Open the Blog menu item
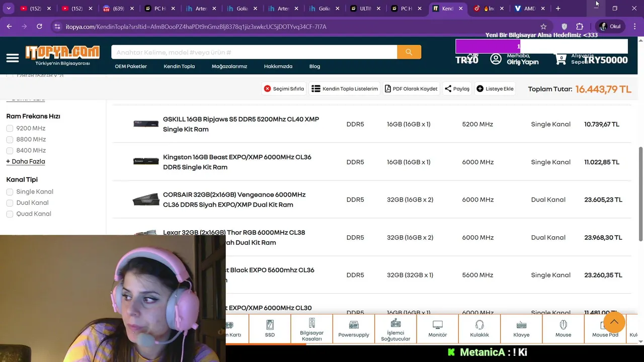644x362 pixels. (314, 66)
